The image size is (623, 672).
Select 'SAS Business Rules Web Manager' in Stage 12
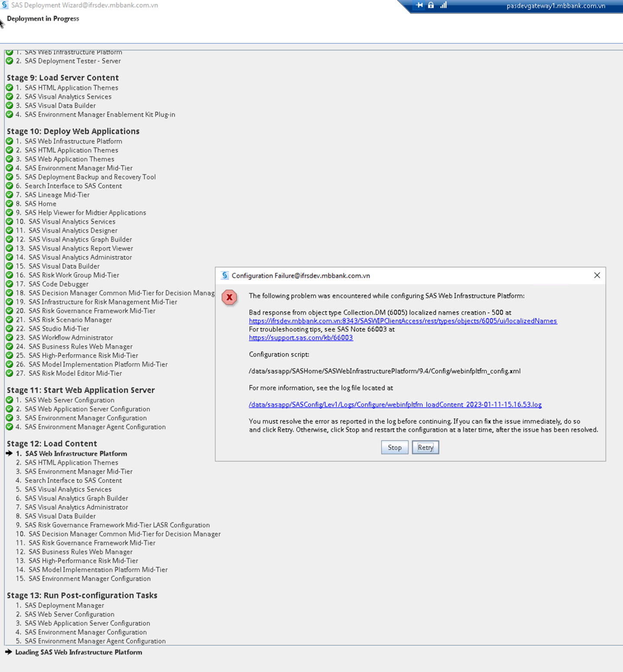(81, 552)
